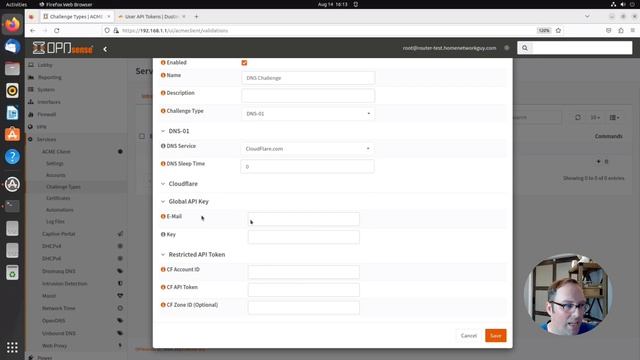The width and height of the screenshot is (640, 360).
Task: Open the Firewall menu in the sidebar
Action: pyautogui.click(x=47, y=114)
